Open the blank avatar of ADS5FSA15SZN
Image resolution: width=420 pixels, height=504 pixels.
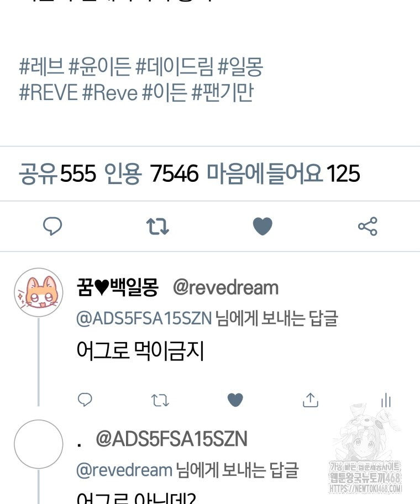point(39,444)
